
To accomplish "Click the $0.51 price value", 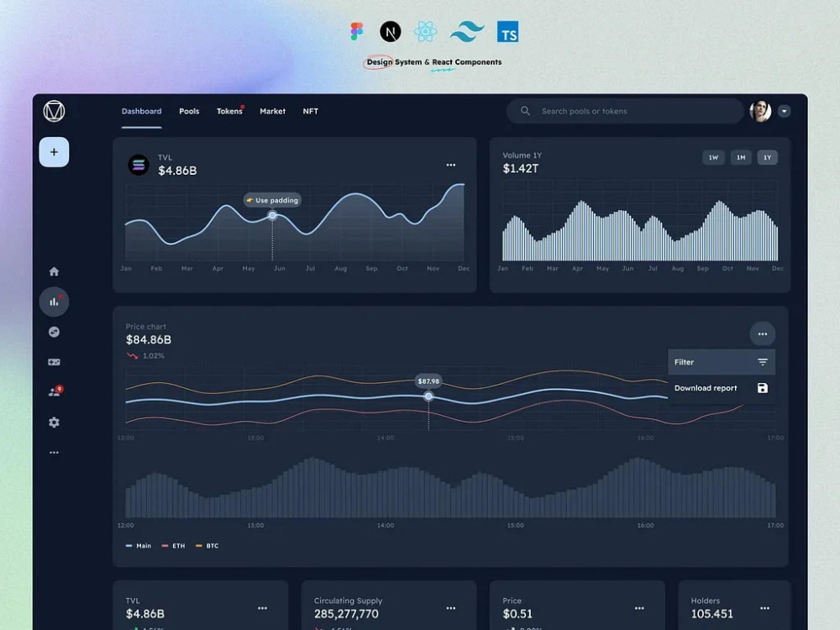I will point(517,614).
